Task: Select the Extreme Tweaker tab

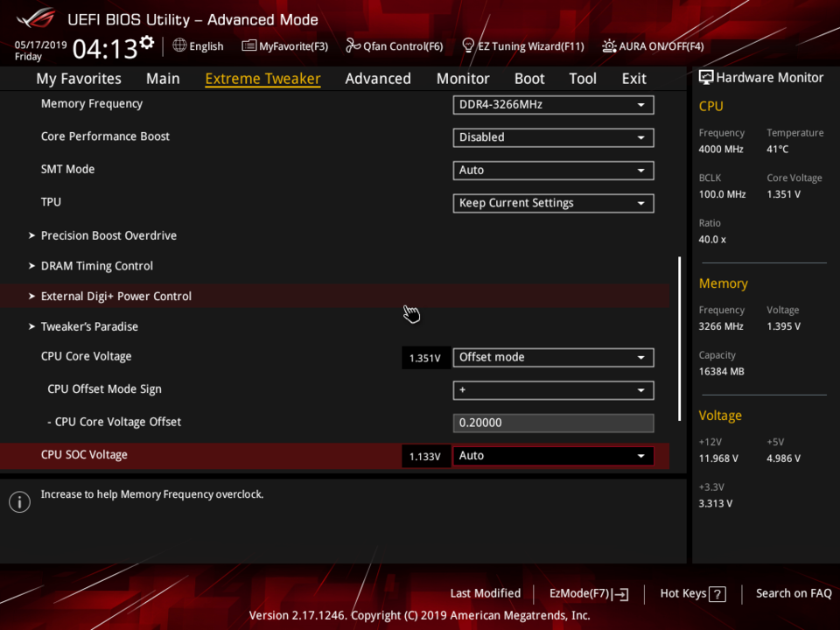Action: [x=263, y=79]
